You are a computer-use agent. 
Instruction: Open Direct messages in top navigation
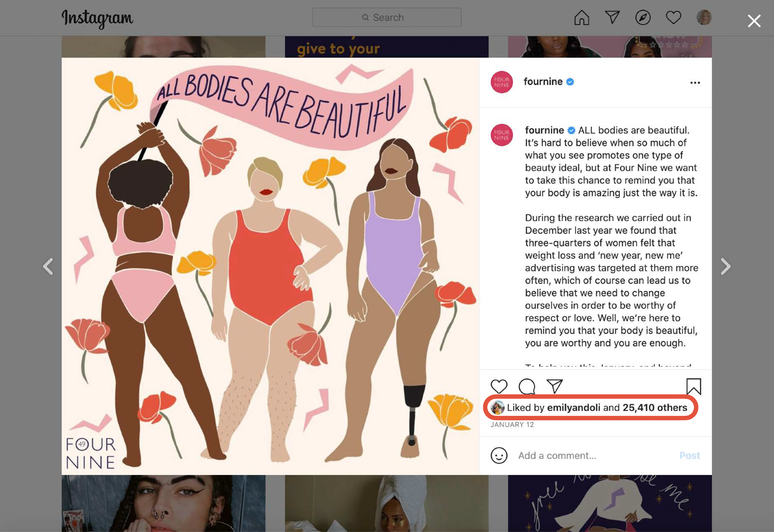(x=612, y=17)
